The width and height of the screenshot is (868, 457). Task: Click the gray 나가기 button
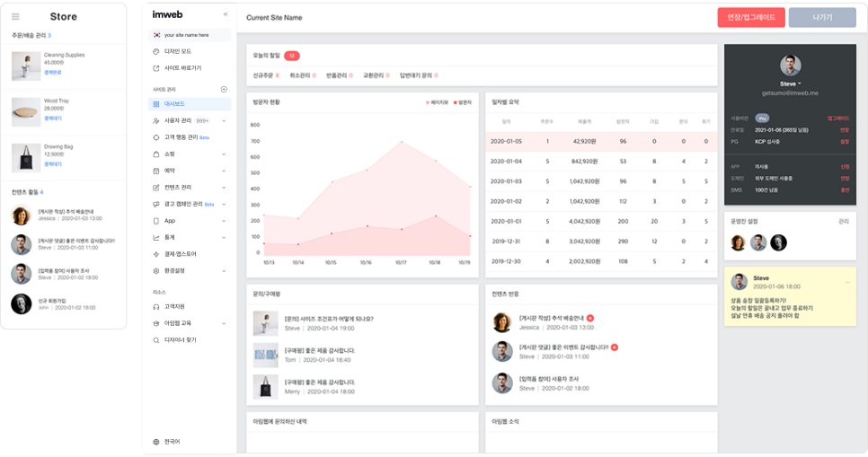pos(822,18)
